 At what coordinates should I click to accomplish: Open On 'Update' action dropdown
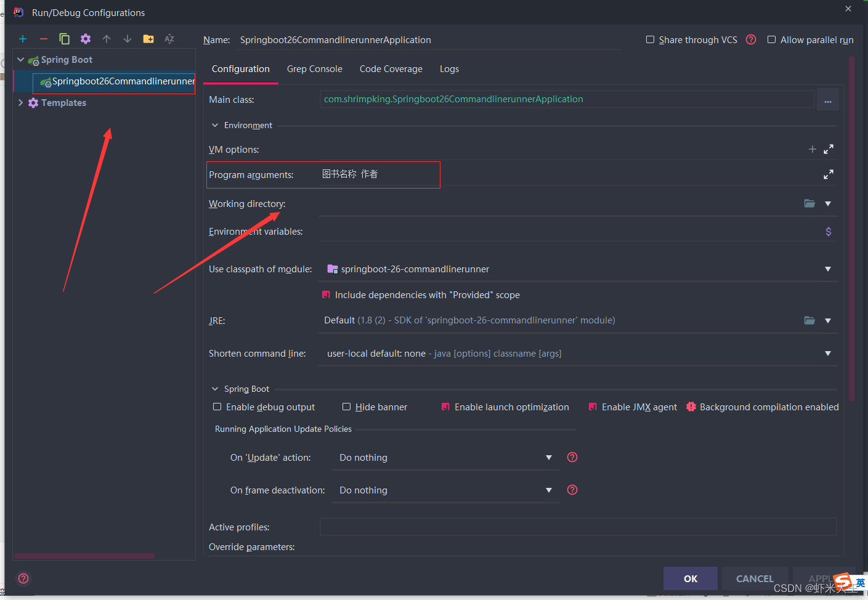(x=548, y=457)
